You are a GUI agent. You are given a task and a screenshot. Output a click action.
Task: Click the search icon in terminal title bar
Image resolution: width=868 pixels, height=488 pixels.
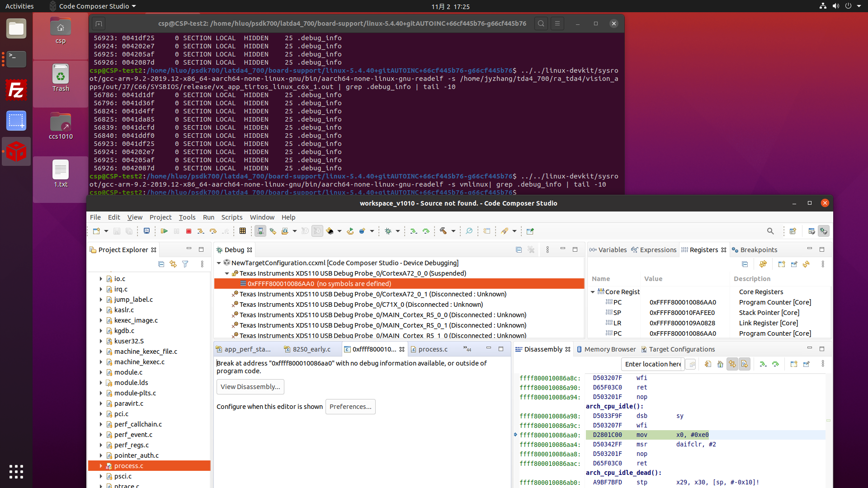click(541, 23)
